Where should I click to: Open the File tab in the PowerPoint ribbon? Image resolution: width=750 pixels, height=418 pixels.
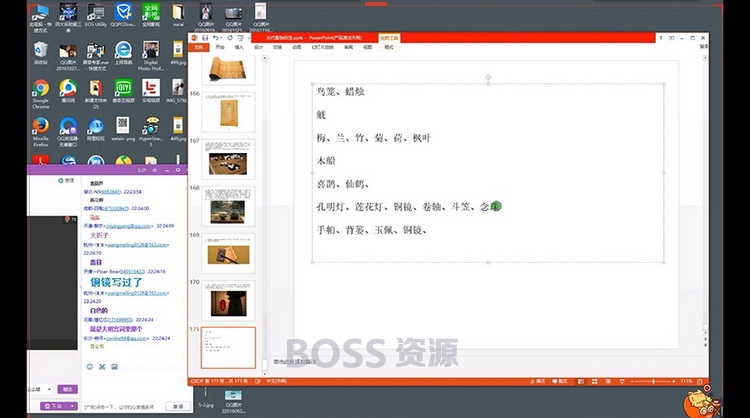pos(199,47)
